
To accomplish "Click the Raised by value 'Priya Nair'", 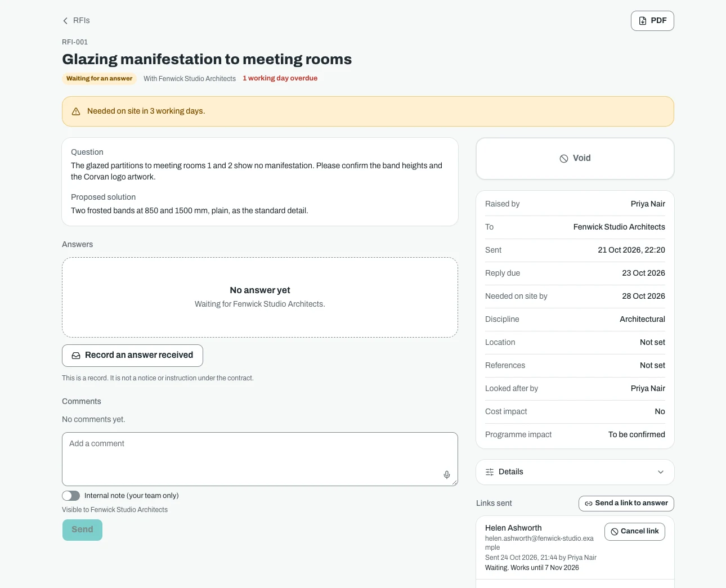I will click(648, 204).
